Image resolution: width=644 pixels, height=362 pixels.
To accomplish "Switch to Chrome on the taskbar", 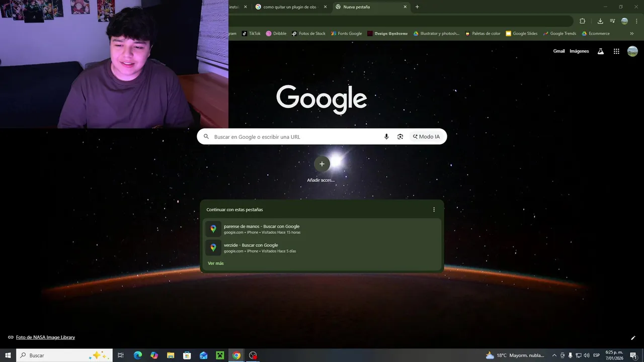I will tap(236, 355).
